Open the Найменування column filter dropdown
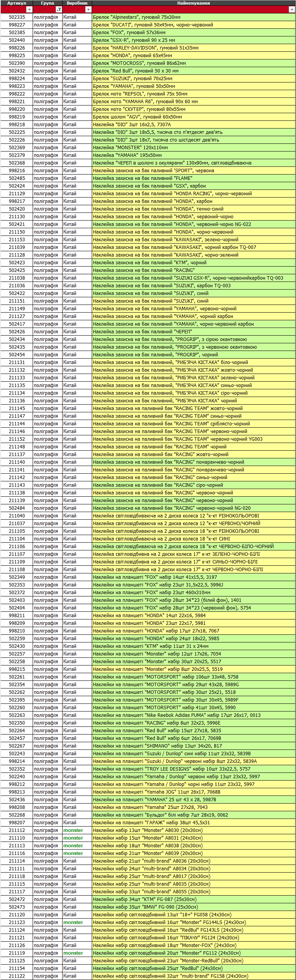 click(x=291, y=10)
